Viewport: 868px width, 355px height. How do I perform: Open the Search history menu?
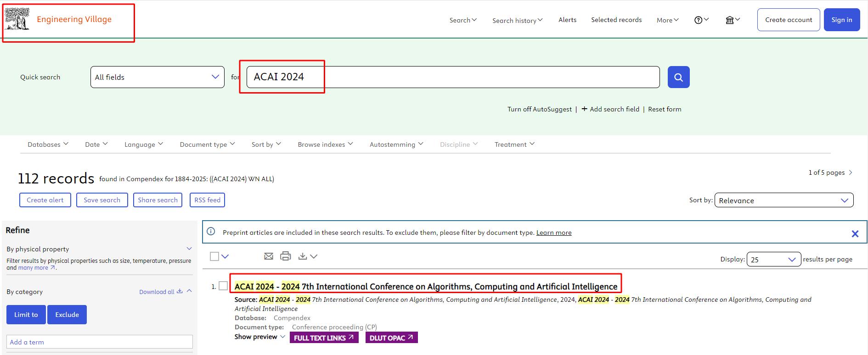click(517, 20)
